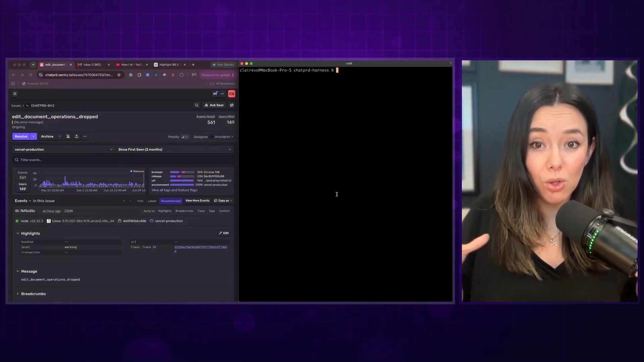The image size is (644, 362).
Task: Select the Latest event tab
Action: (152, 201)
